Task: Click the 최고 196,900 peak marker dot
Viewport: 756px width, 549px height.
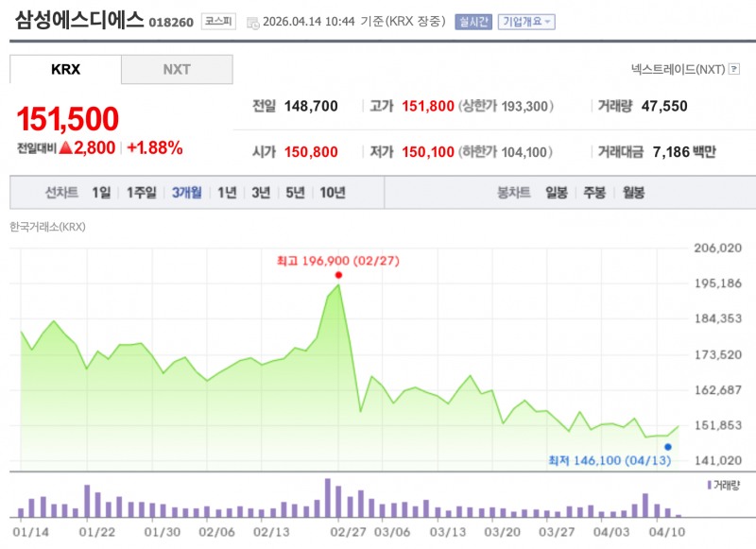Action: click(x=339, y=275)
